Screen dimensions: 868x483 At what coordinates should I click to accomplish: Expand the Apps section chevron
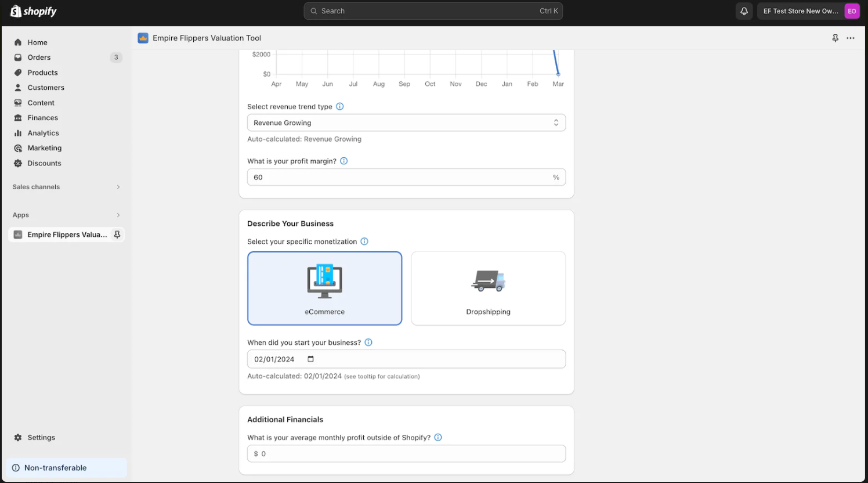tap(118, 215)
